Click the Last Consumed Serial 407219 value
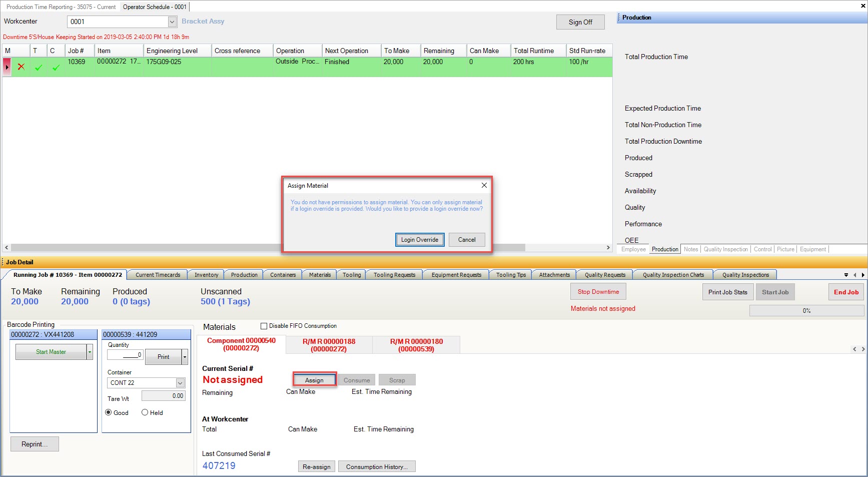This screenshot has height=477, width=868. coord(219,465)
